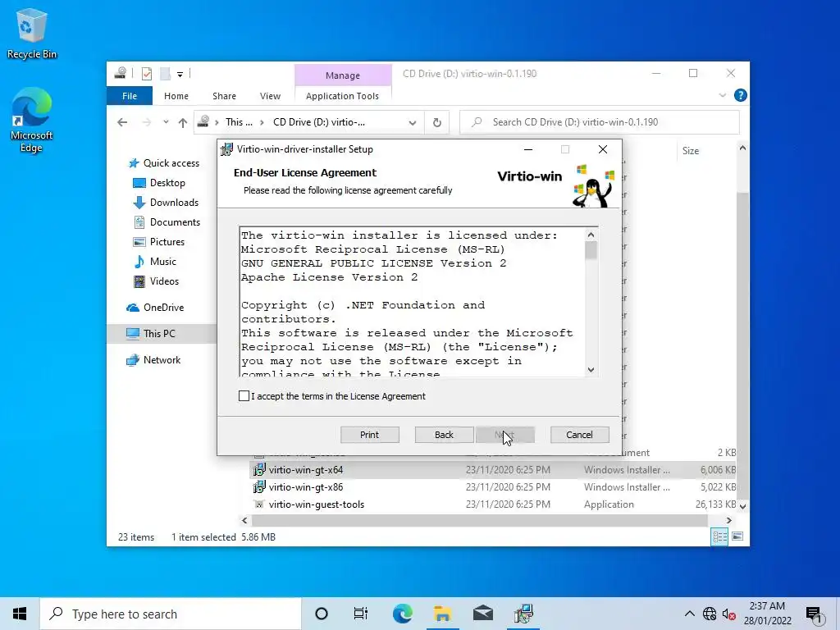The width and height of the screenshot is (840, 630).
Task: Open Recycle Bin desktop icon
Action: point(32,34)
